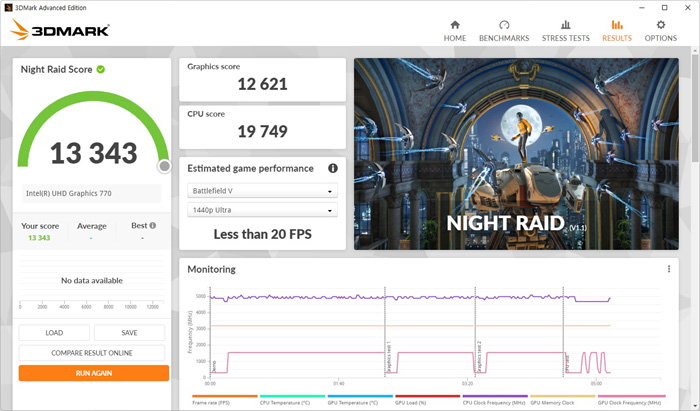Go to the Home section
The image size is (700, 411).
pyautogui.click(x=455, y=30)
